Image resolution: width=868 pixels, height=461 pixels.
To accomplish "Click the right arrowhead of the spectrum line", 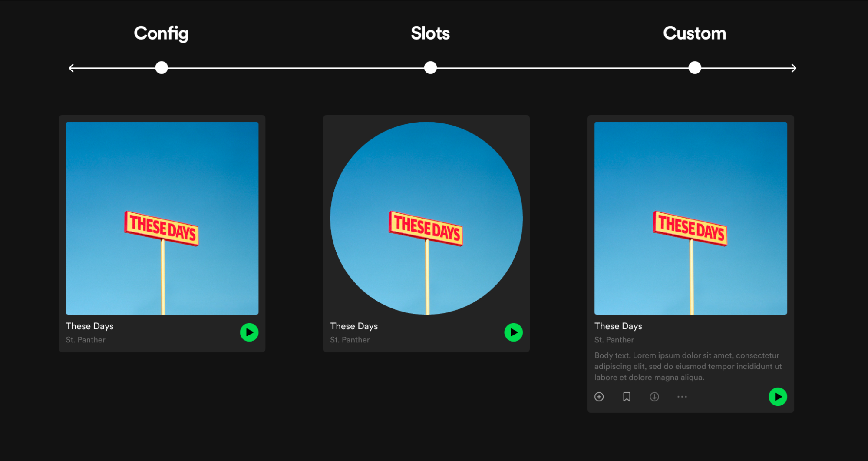I will point(793,68).
